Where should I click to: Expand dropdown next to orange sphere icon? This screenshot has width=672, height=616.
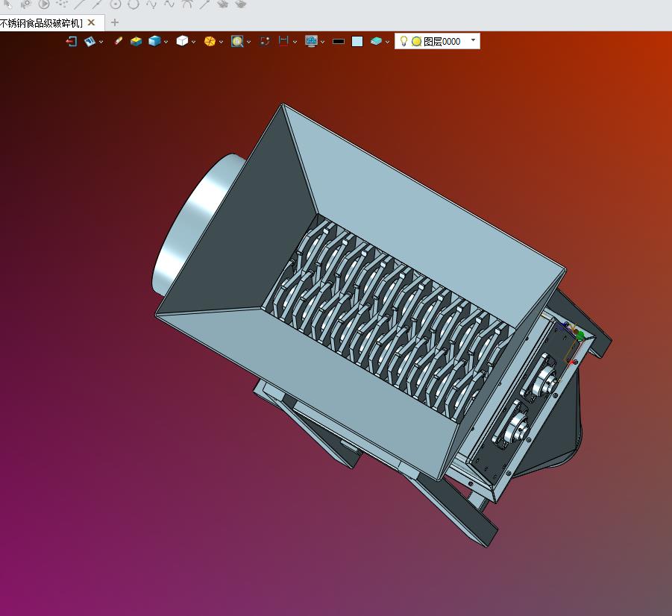coord(222,42)
